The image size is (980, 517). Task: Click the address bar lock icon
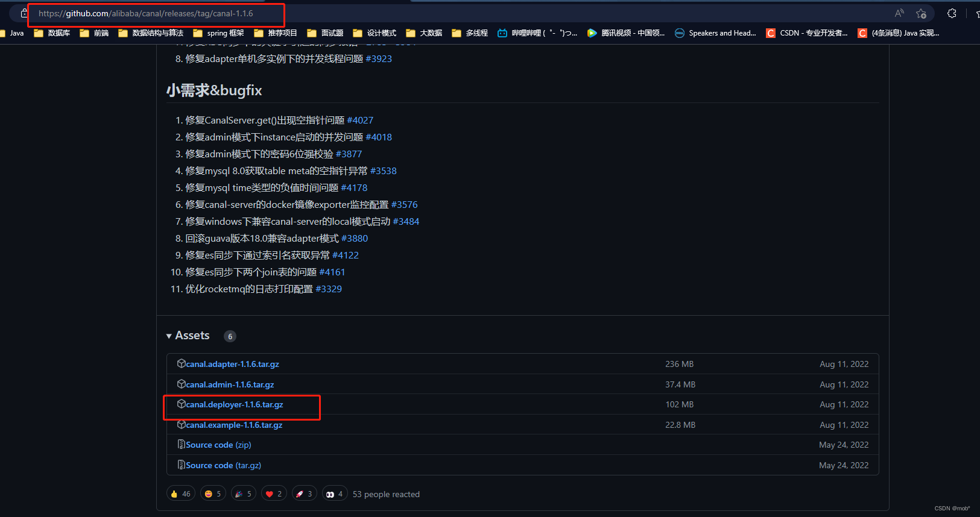tap(24, 13)
